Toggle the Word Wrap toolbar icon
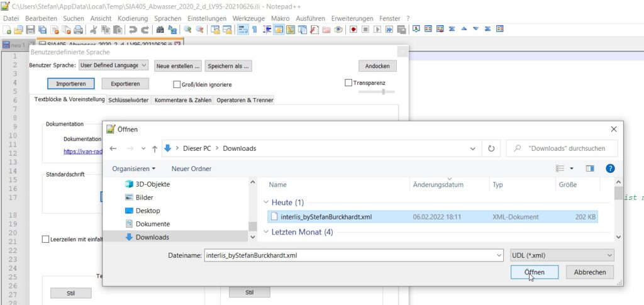The height and width of the screenshot is (305, 644). (x=243, y=29)
